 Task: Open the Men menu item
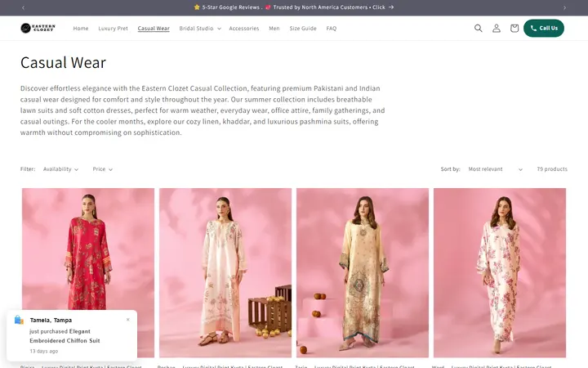[274, 28]
